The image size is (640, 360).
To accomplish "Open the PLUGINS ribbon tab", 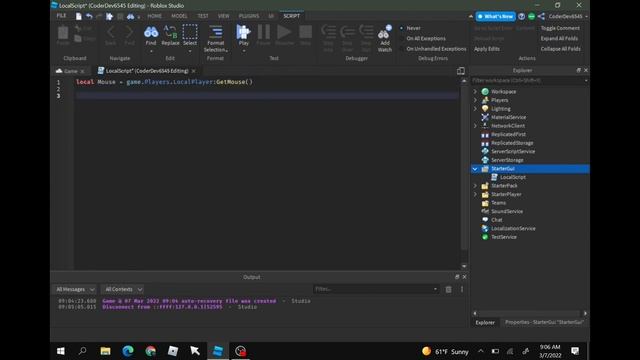I will point(249,16).
